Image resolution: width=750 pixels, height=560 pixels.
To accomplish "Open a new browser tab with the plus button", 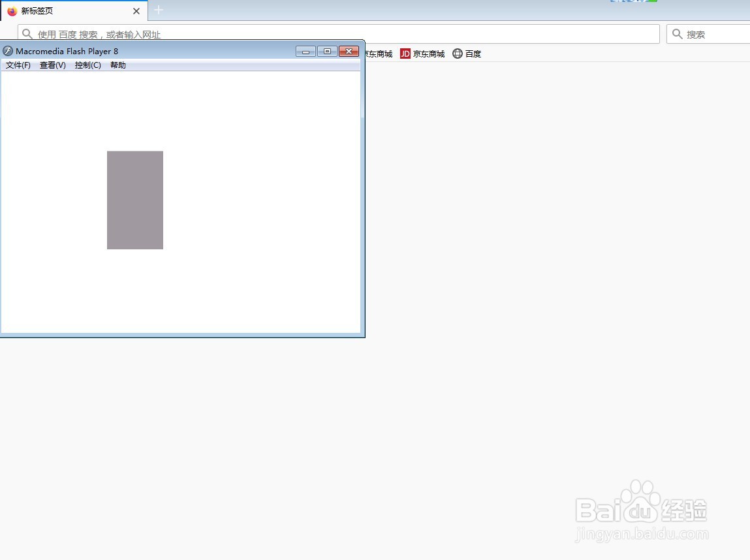I will coord(159,10).
